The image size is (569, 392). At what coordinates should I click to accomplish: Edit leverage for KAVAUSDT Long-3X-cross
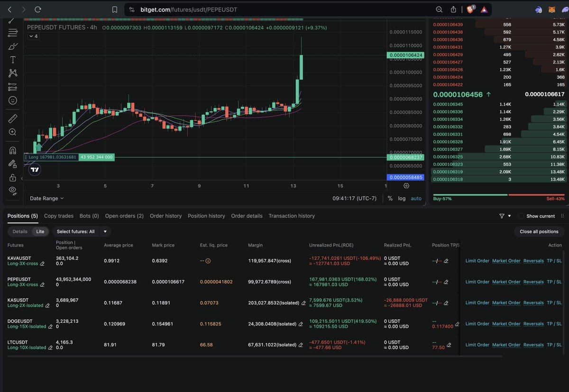tap(42, 264)
